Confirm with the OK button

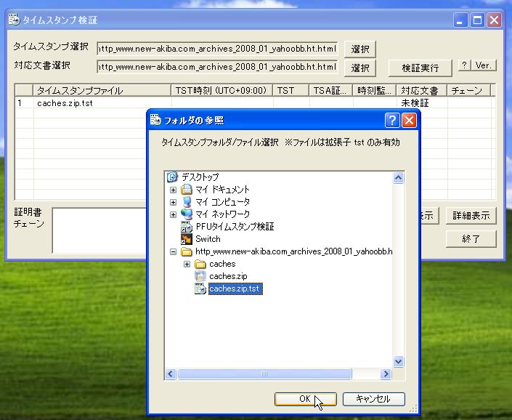coord(305,399)
